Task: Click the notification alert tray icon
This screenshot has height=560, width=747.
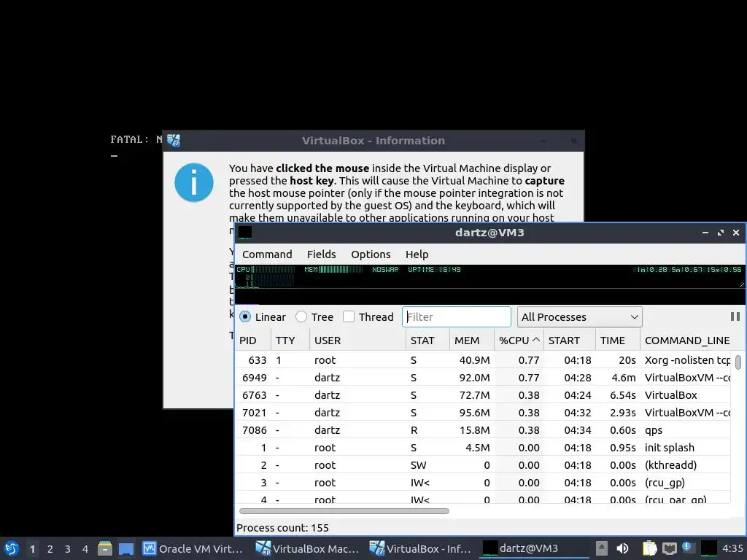Action: point(689,548)
